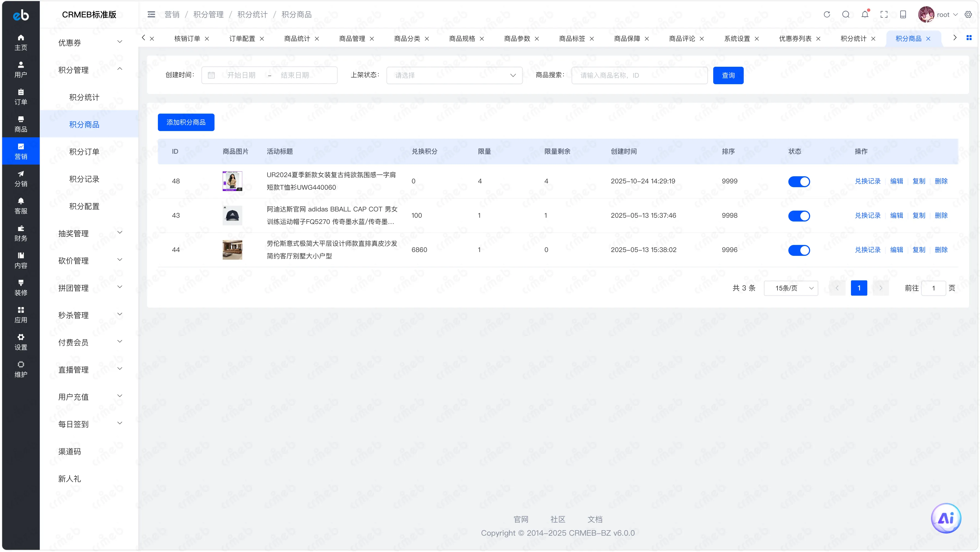Expand the 抽奖管理 menu
The image size is (980, 552).
coord(89,233)
